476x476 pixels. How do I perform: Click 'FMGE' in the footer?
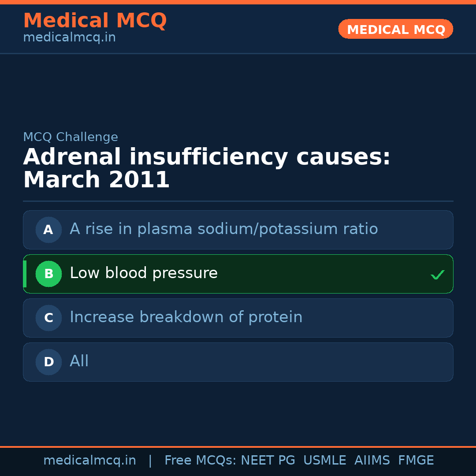[x=416, y=461]
